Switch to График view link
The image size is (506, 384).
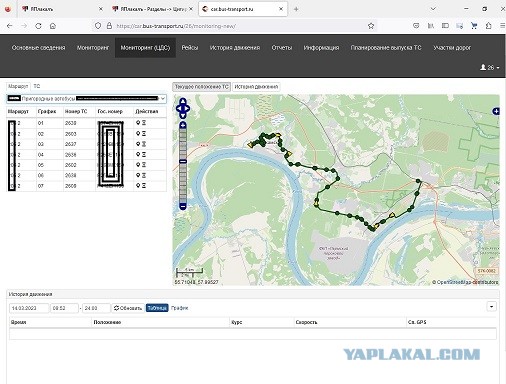(179, 308)
